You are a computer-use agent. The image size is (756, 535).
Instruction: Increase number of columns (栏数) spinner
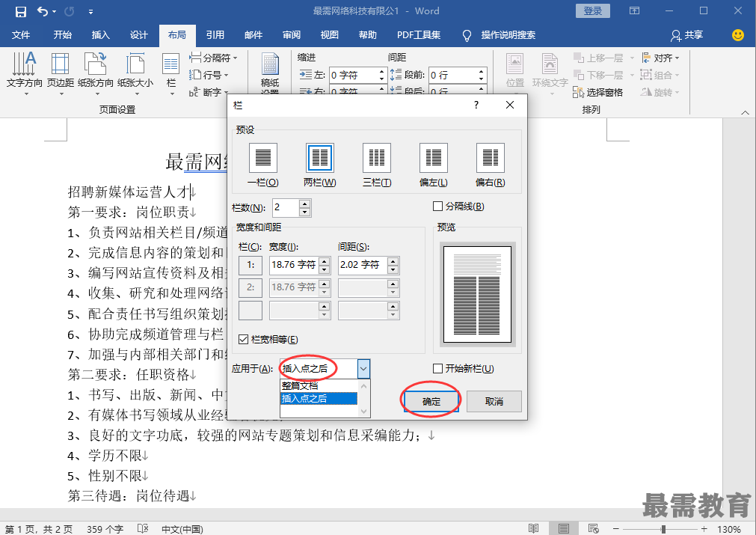(x=304, y=204)
